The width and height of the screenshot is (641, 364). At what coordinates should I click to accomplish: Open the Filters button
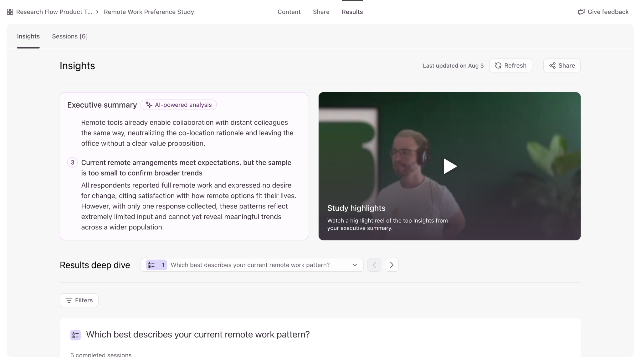(79, 300)
